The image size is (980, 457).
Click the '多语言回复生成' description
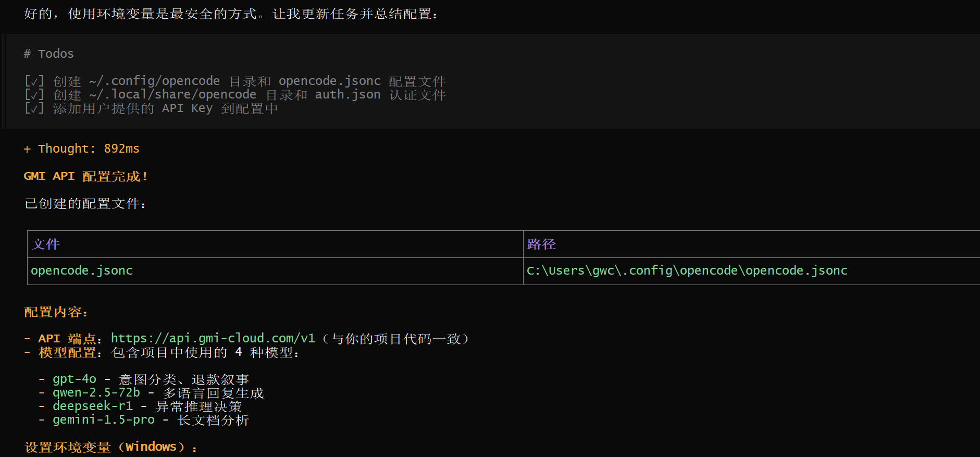click(x=213, y=393)
